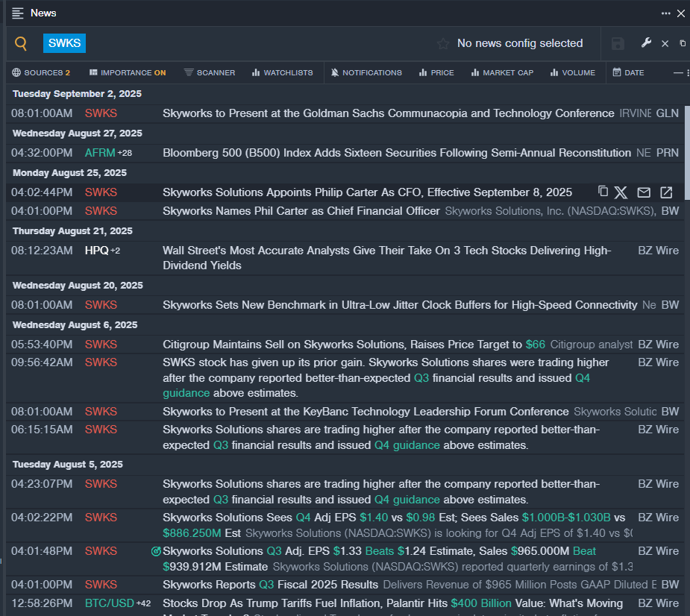Select the SWKS search tag
Viewport: 690px width, 616px height.
tap(64, 43)
